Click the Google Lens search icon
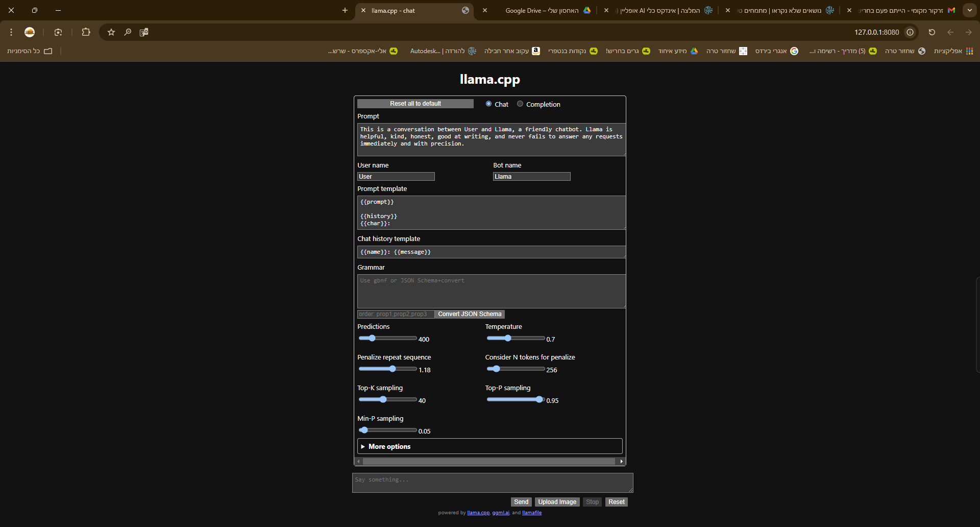The width and height of the screenshot is (980, 527). coord(58,32)
